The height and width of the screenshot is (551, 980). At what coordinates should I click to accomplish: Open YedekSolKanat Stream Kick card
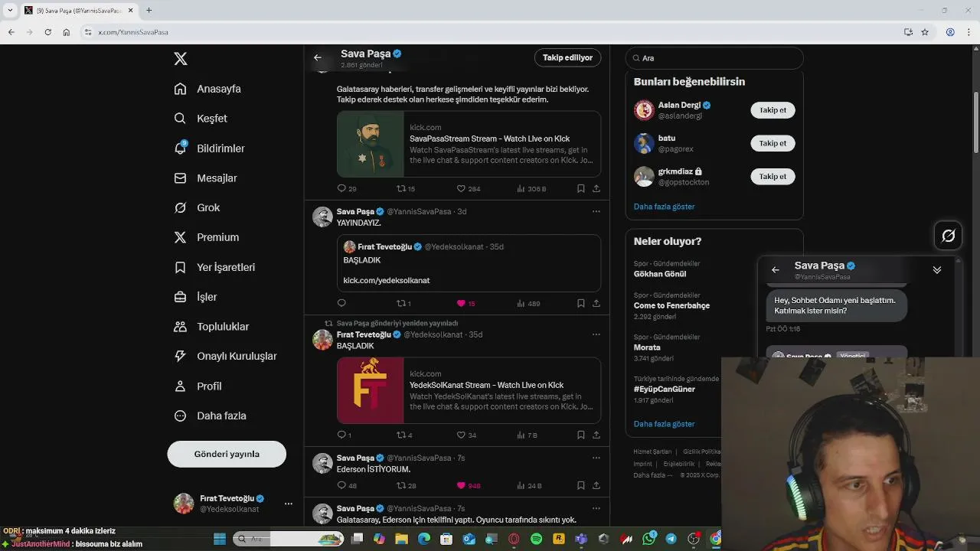coord(469,390)
